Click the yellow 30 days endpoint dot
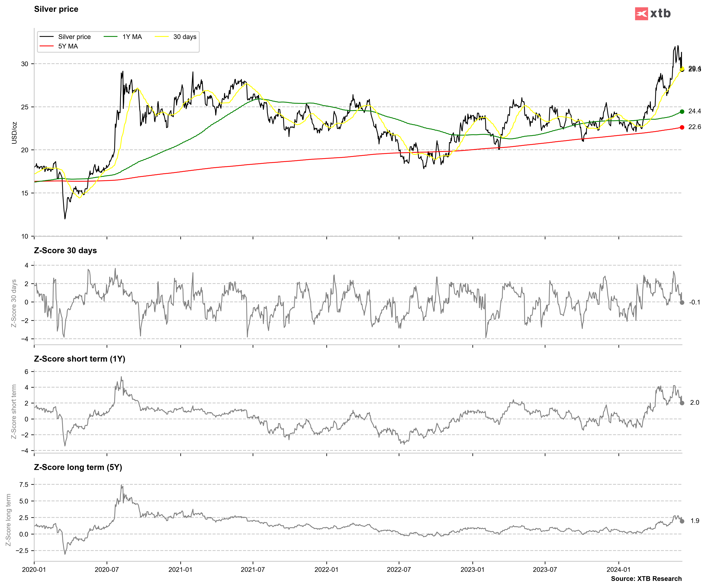This screenshot has height=588, width=707. click(x=682, y=69)
